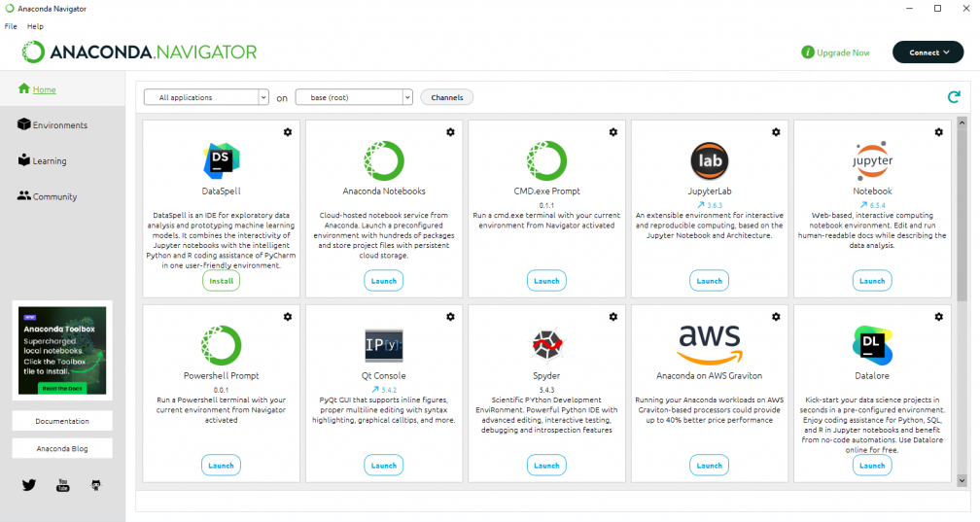
Task: Open the YouTube icon in the sidebar
Action: [x=62, y=485]
